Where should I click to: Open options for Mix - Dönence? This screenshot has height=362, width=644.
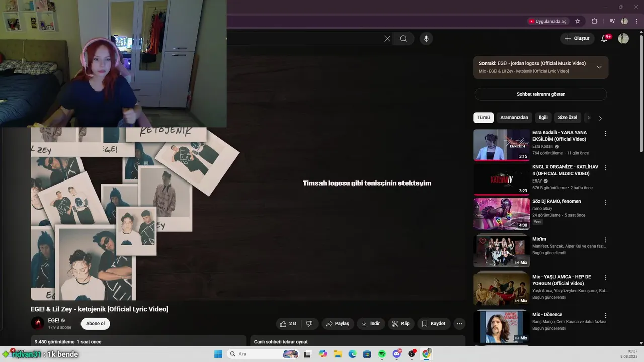(x=606, y=316)
